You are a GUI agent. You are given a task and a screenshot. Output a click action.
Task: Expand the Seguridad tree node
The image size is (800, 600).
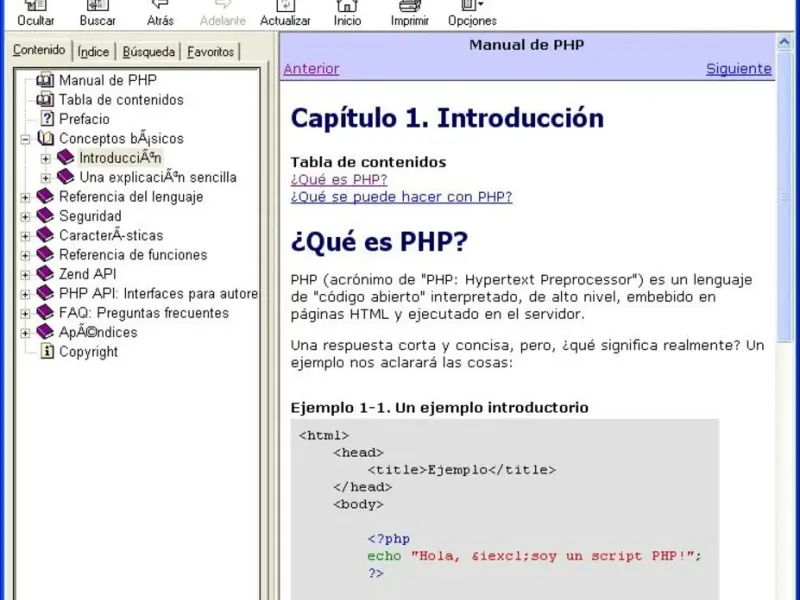click(x=25, y=217)
